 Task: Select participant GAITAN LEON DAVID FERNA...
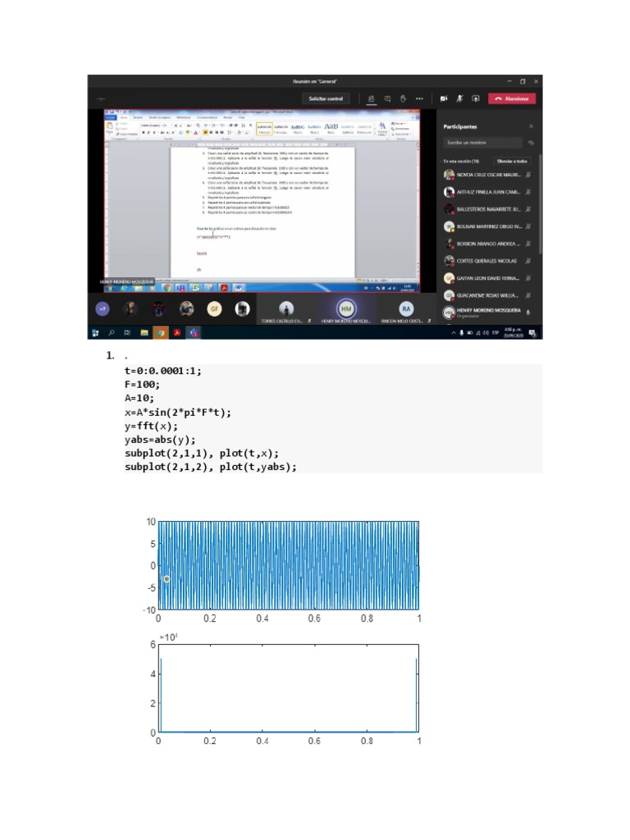488,278
